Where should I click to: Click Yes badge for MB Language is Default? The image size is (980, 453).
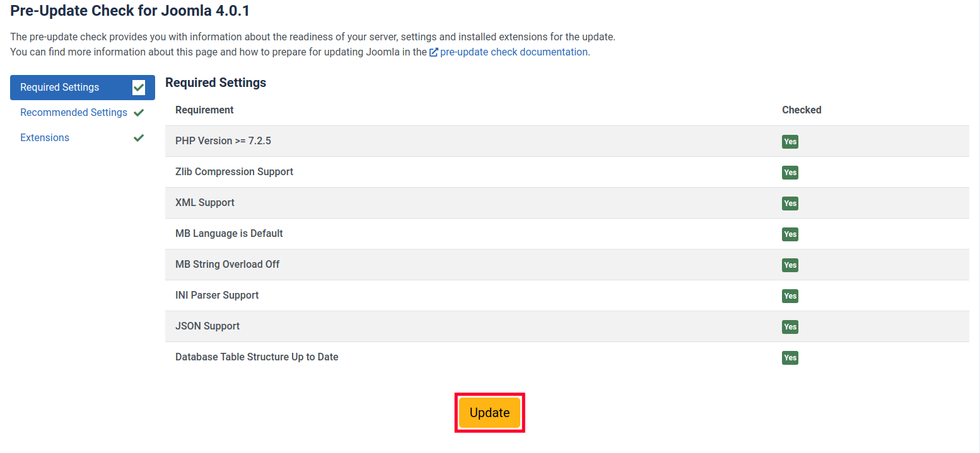(x=790, y=234)
